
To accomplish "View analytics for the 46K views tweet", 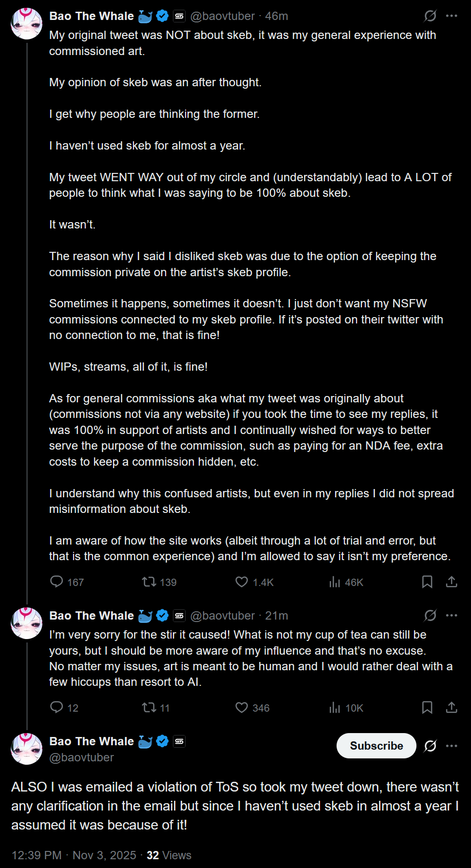I will pos(335,582).
